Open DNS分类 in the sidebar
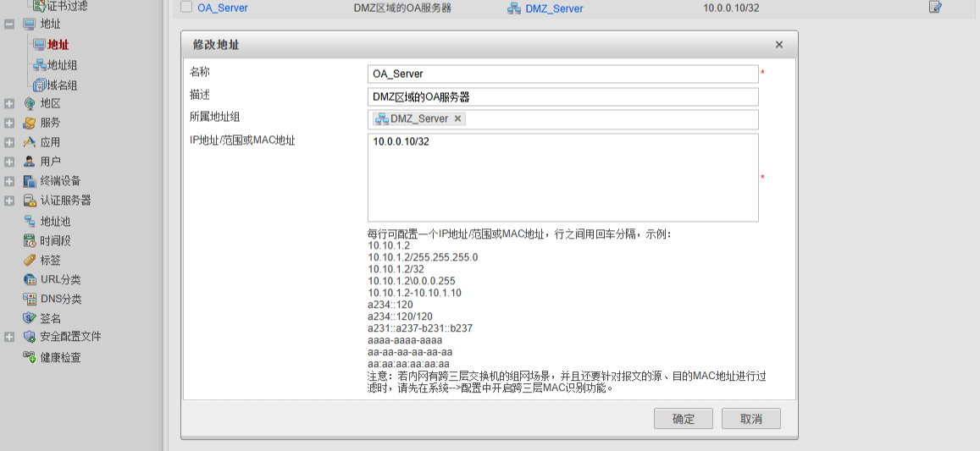Viewport: 980px width, 451px height. point(61,300)
